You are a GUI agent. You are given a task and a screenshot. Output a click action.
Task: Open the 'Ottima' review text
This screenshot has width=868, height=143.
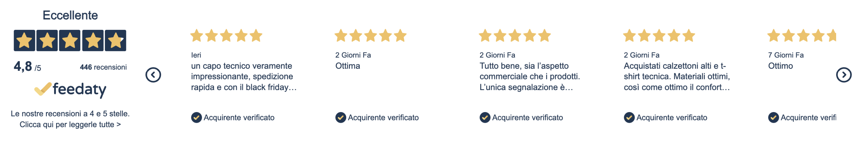[348, 66]
